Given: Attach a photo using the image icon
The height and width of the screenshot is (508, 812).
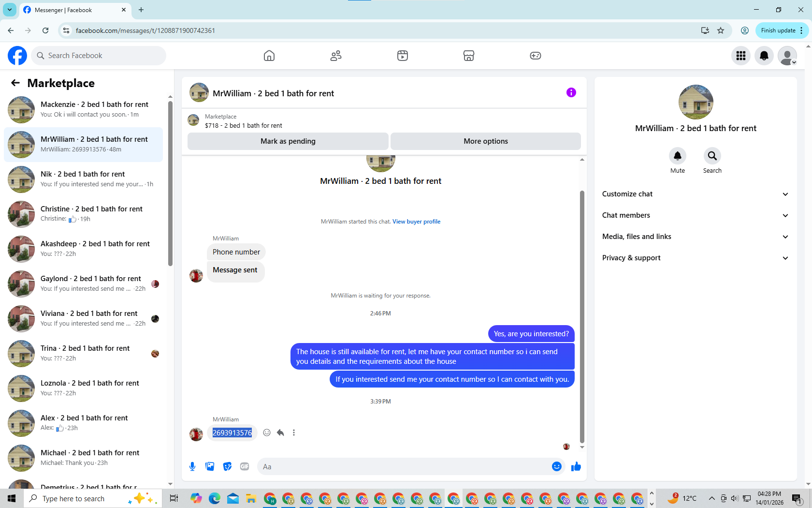Looking at the screenshot, I should click(210, 466).
